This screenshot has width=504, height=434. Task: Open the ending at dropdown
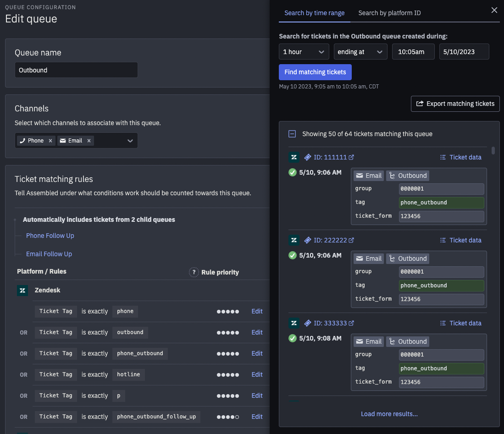click(360, 51)
